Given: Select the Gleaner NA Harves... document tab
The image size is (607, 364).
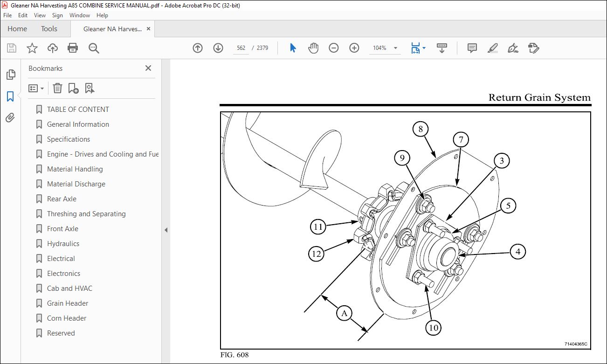Looking at the screenshot, I should (112, 29).
